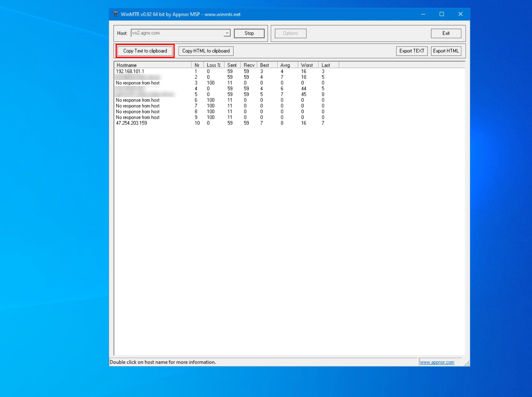
Task: Click the Export TEXT button
Action: (411, 51)
